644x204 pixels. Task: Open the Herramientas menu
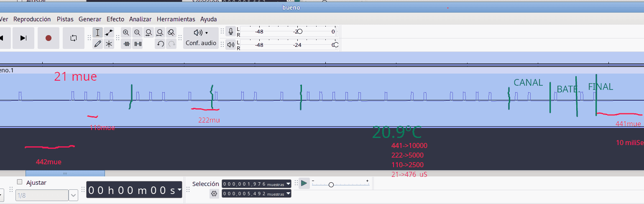click(x=176, y=19)
